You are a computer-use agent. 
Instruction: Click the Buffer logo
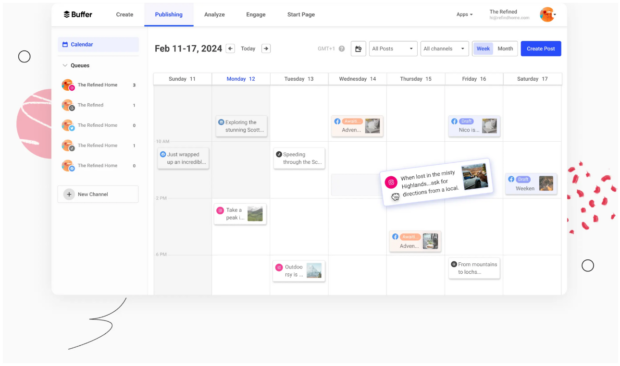(78, 15)
